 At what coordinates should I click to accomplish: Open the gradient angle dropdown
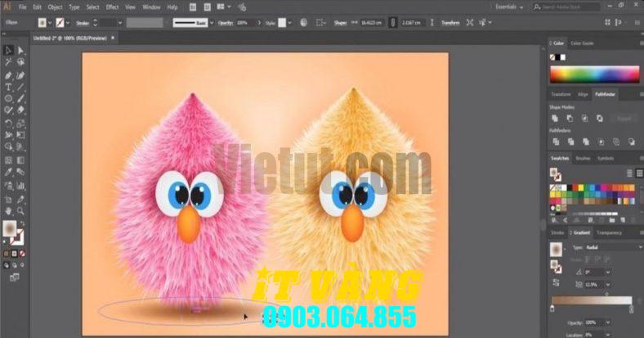[608, 273]
